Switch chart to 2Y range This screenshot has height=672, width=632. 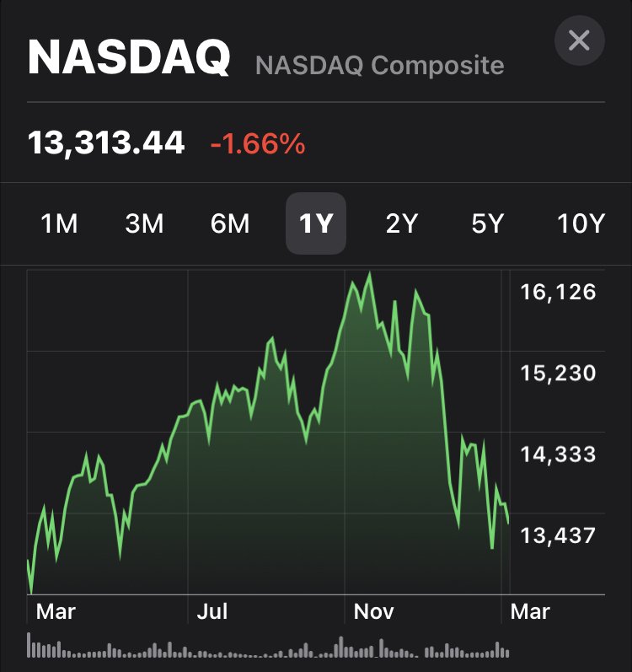(x=401, y=223)
